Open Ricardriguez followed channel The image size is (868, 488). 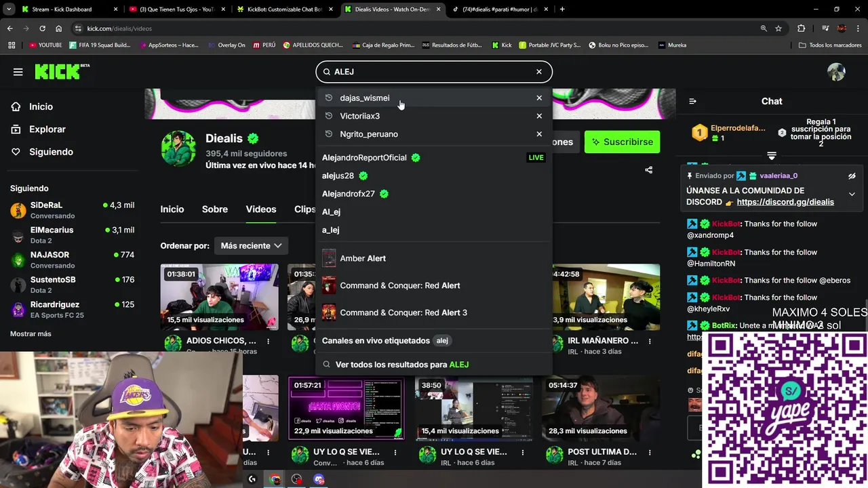click(x=71, y=310)
